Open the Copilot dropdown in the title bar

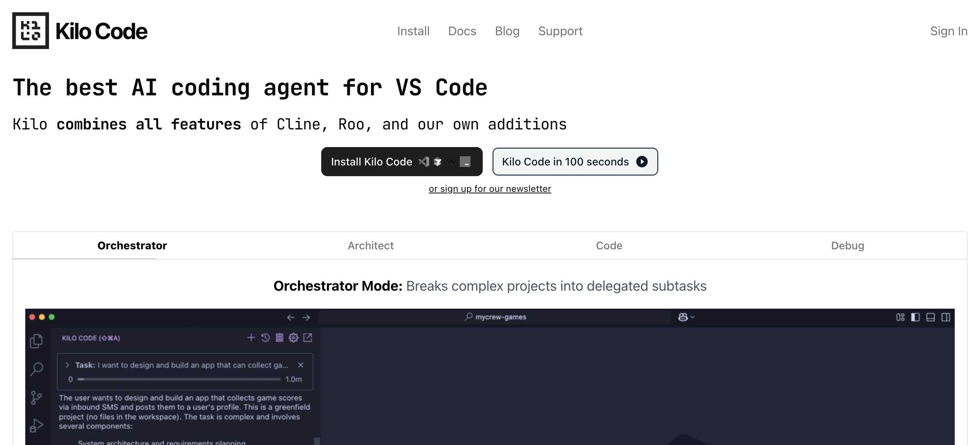(686, 317)
